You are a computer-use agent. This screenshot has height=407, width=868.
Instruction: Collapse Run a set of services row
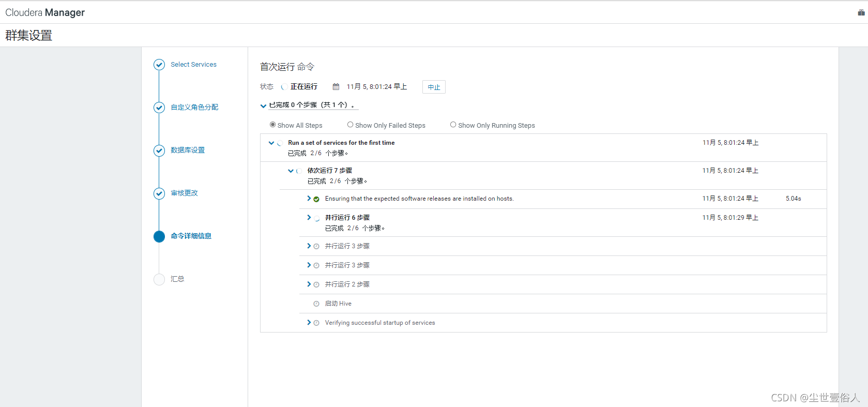pyautogui.click(x=271, y=143)
